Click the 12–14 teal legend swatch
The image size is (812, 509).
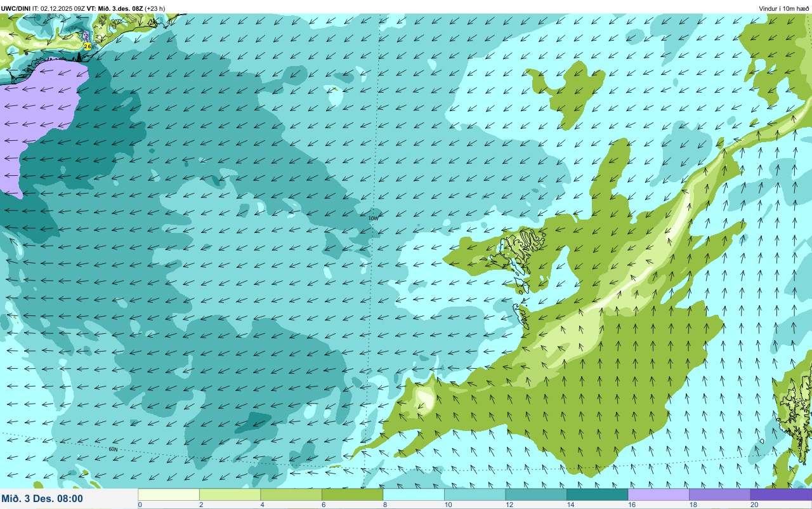pos(536,494)
